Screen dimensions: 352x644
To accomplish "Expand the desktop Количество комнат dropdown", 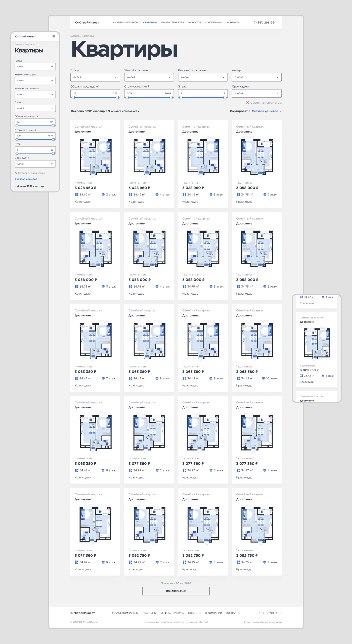I will tap(203, 77).
